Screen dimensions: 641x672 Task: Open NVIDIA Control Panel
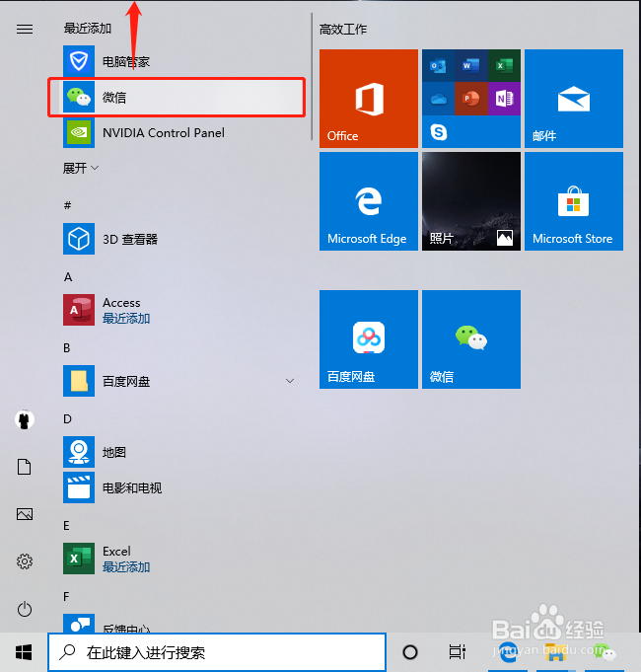tap(182, 133)
